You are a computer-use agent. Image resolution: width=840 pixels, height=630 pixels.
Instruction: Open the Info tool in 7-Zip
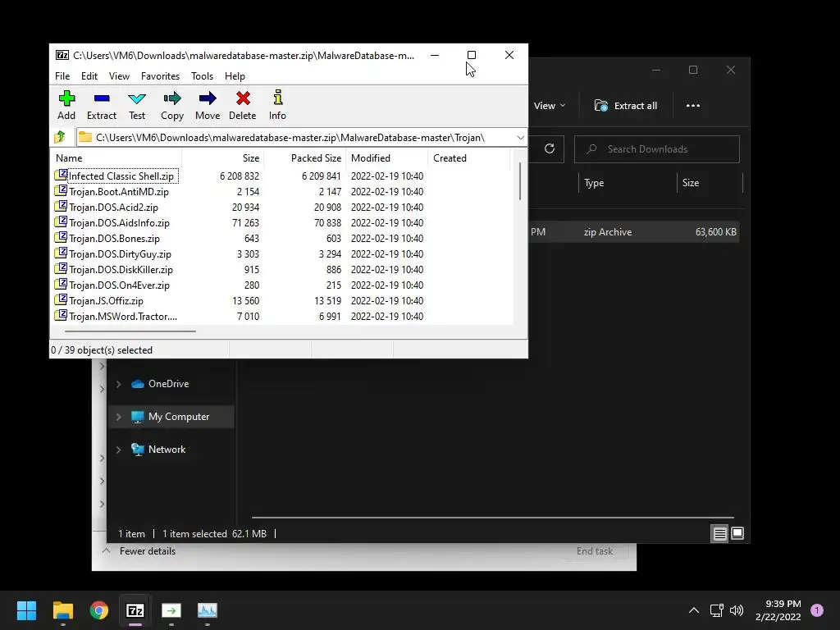(x=277, y=98)
